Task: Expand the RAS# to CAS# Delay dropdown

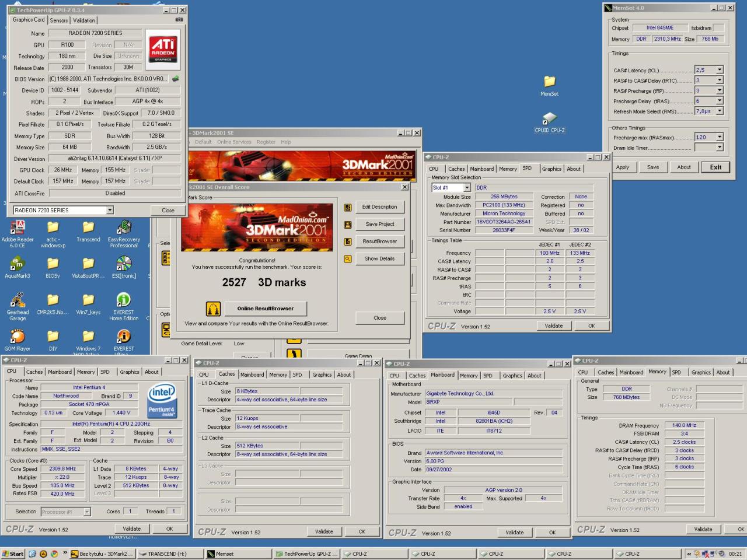Action: coord(720,80)
